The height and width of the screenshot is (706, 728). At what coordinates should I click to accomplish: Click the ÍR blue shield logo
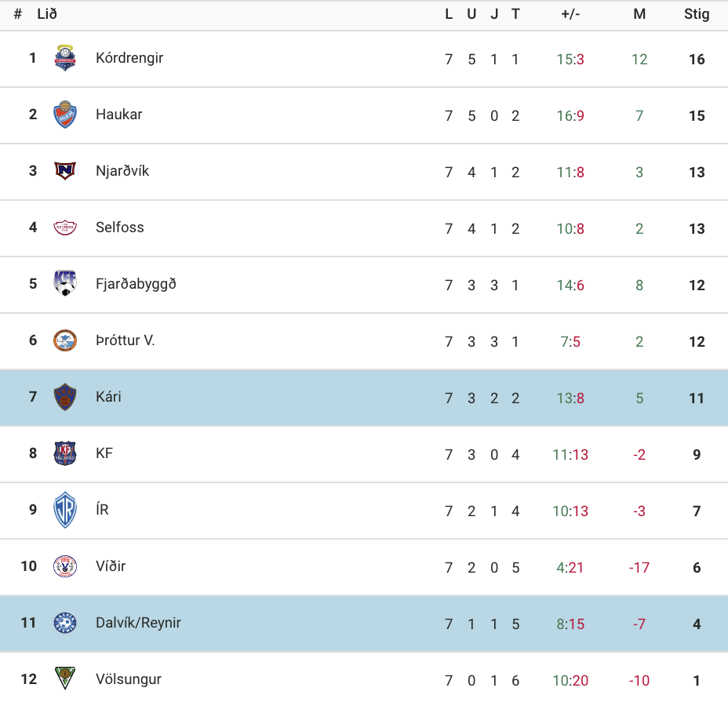click(65, 510)
